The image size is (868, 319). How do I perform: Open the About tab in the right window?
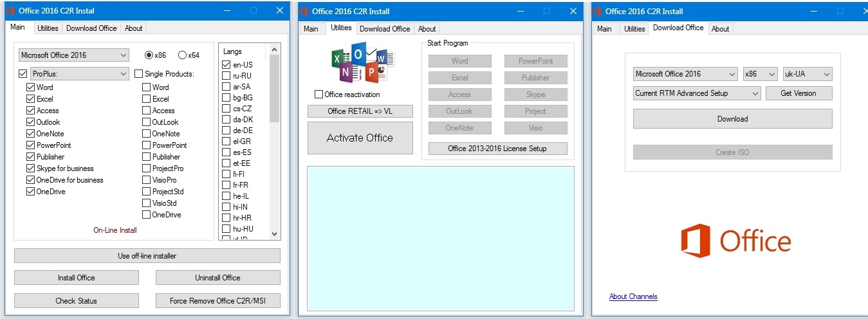pyautogui.click(x=720, y=28)
